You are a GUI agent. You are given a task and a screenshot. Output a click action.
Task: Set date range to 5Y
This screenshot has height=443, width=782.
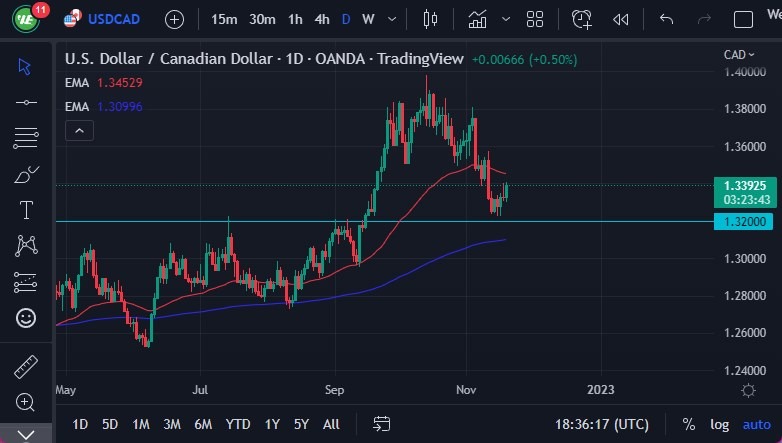[301, 424]
